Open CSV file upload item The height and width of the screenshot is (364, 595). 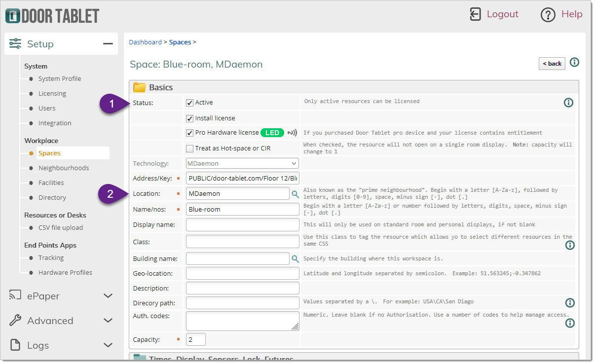(61, 227)
